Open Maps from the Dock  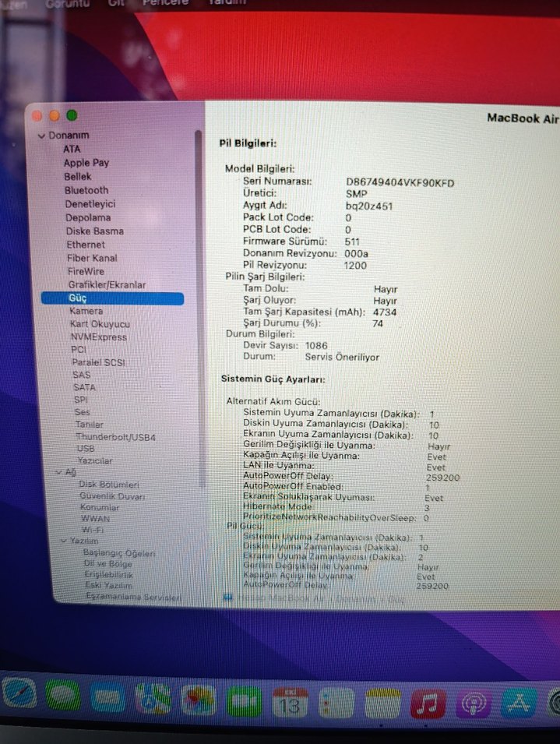[153, 700]
